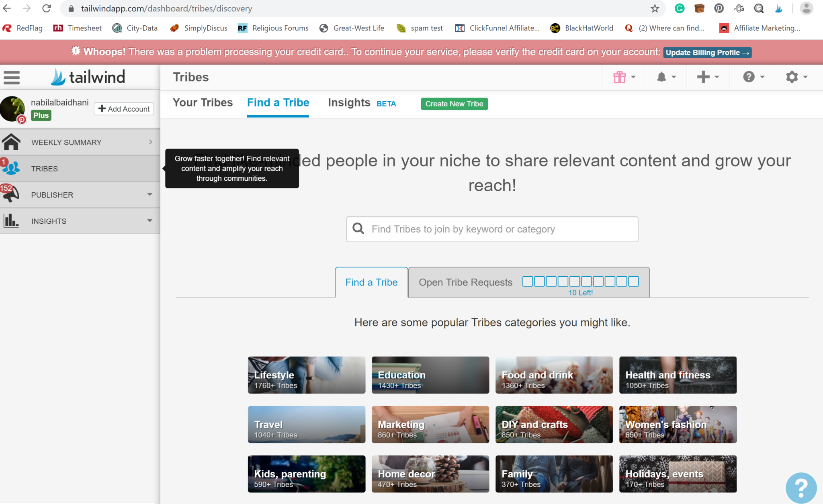Open the Women's fashion category
Screen dimensions: 823x504
coord(678,424)
